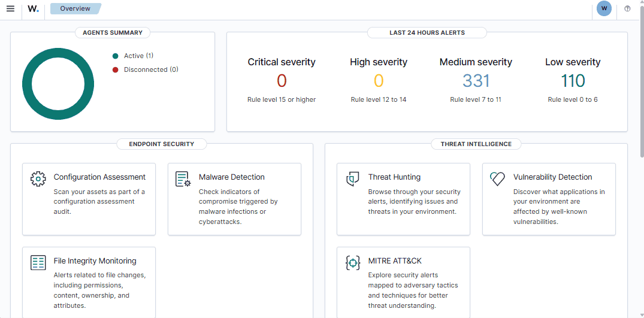Open MITRE ATT&CK module title
644x318 pixels.
pyautogui.click(x=395, y=261)
